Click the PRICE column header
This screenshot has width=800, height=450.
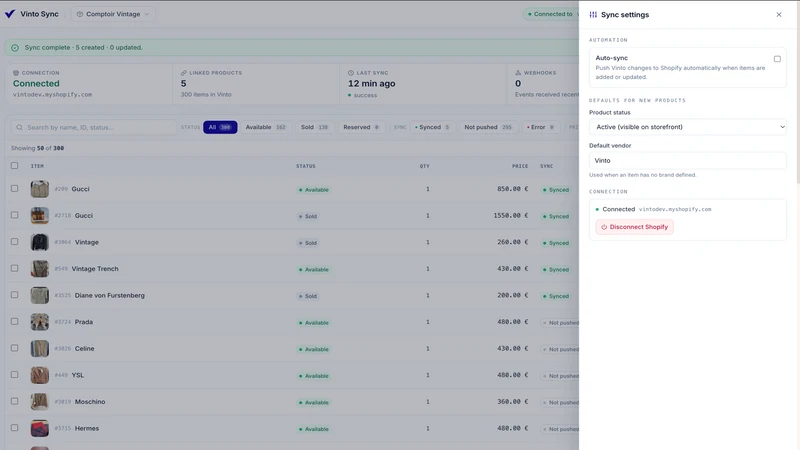click(520, 166)
